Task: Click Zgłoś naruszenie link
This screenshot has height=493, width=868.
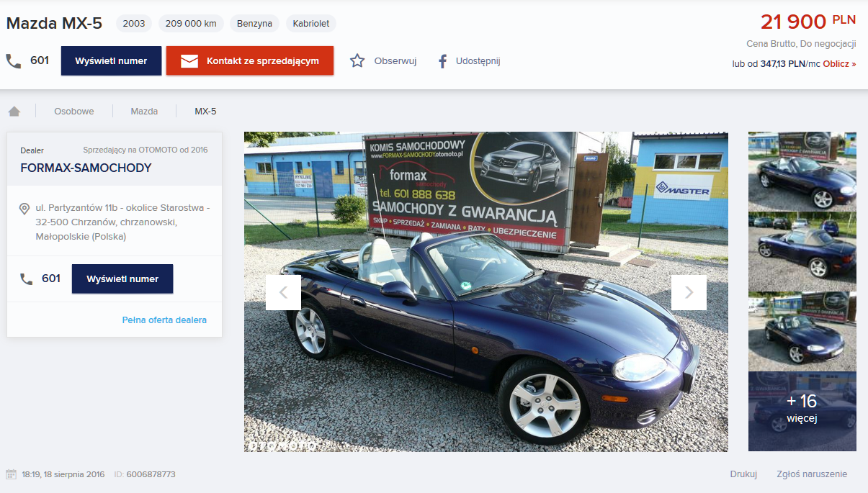Action: click(812, 474)
